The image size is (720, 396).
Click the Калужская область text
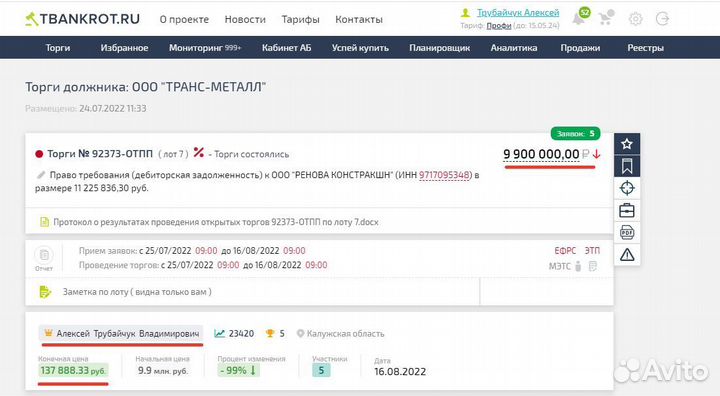coord(345,334)
